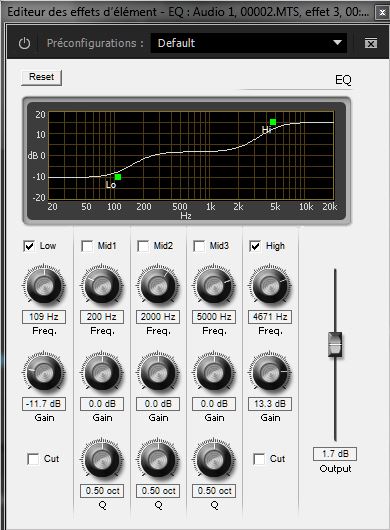Screen dimensions: 390x530
Task: Click the Default preset combo box
Action: pyautogui.click(x=249, y=43)
